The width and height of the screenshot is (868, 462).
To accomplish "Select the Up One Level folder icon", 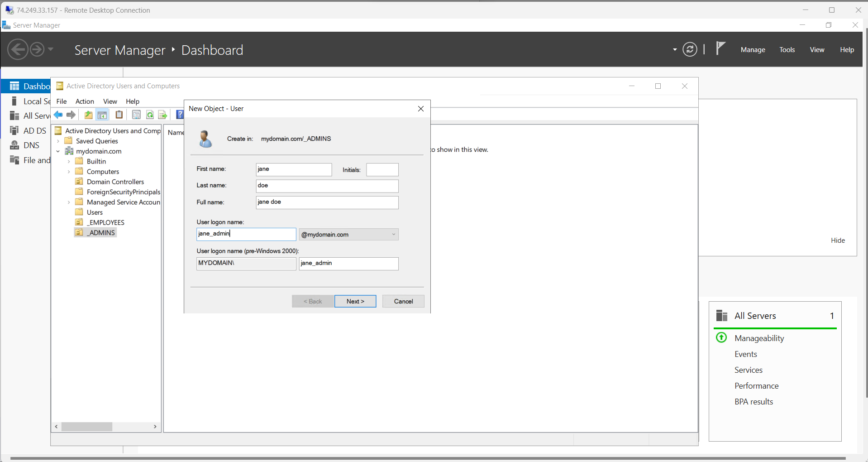I will 88,115.
